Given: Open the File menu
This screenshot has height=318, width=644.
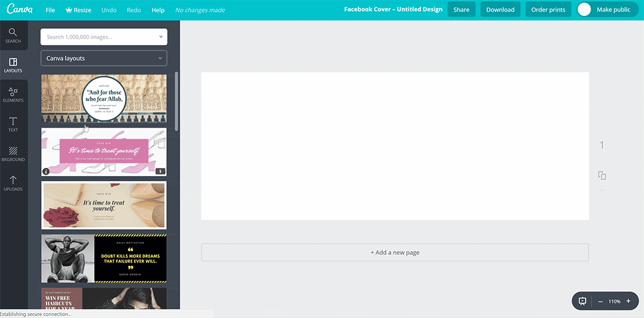Looking at the screenshot, I should pyautogui.click(x=50, y=10).
